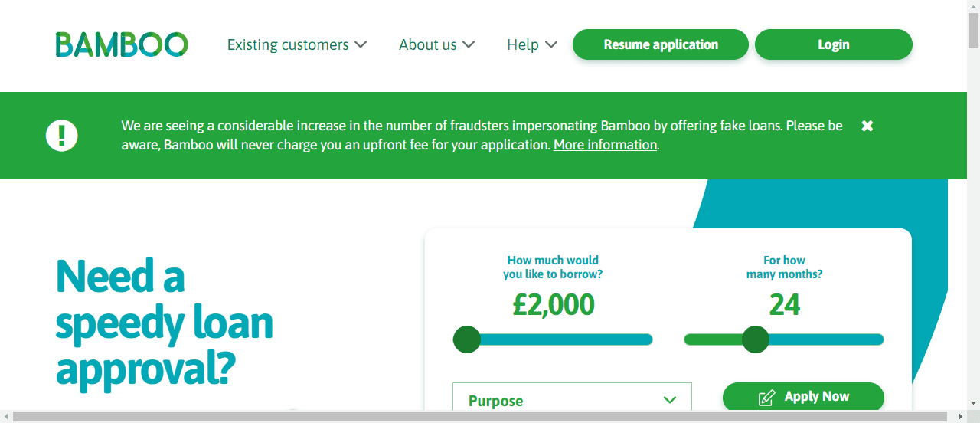Open the More information link
Viewport: 980px width, 423px height.
[606, 145]
